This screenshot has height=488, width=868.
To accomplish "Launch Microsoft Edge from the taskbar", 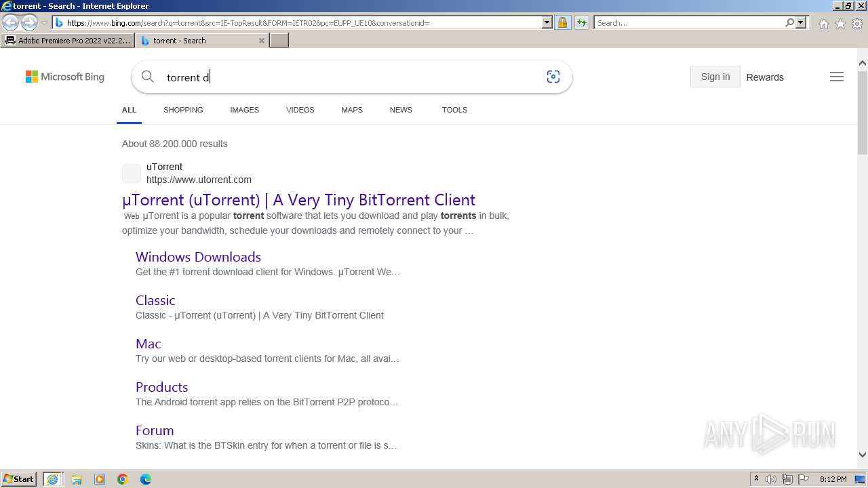I will tap(146, 479).
